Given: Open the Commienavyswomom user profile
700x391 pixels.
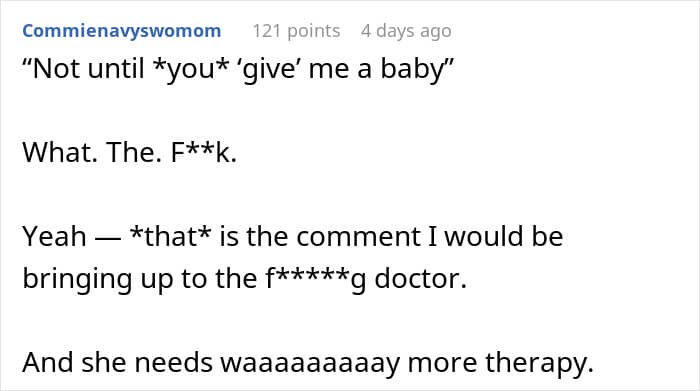Looking at the screenshot, I should 121,31.
